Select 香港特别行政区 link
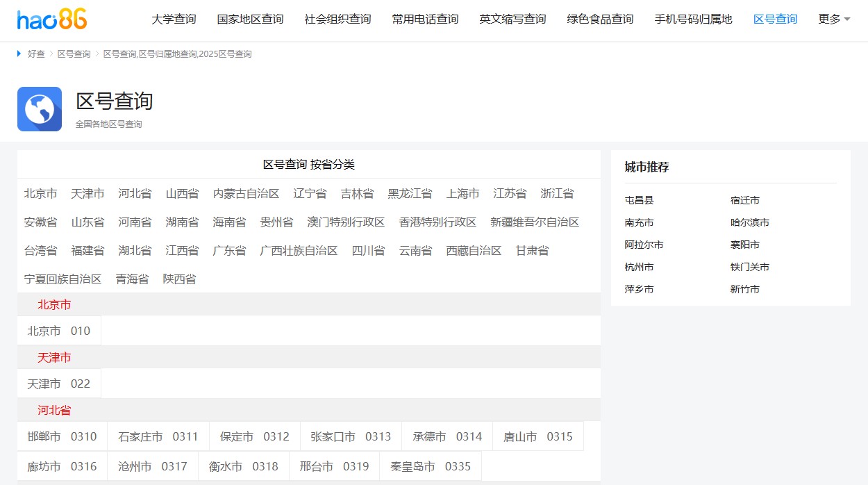Image resolution: width=868 pixels, height=485 pixels. (x=437, y=222)
